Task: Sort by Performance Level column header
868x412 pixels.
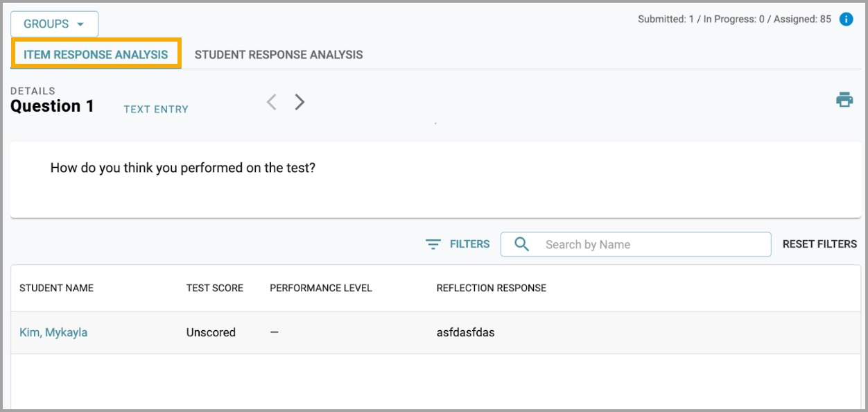Action: [321, 288]
